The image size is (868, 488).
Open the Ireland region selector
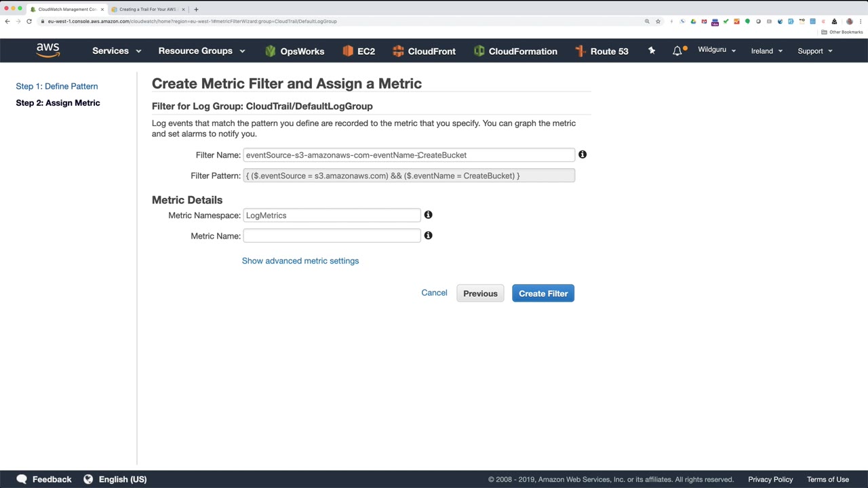766,51
